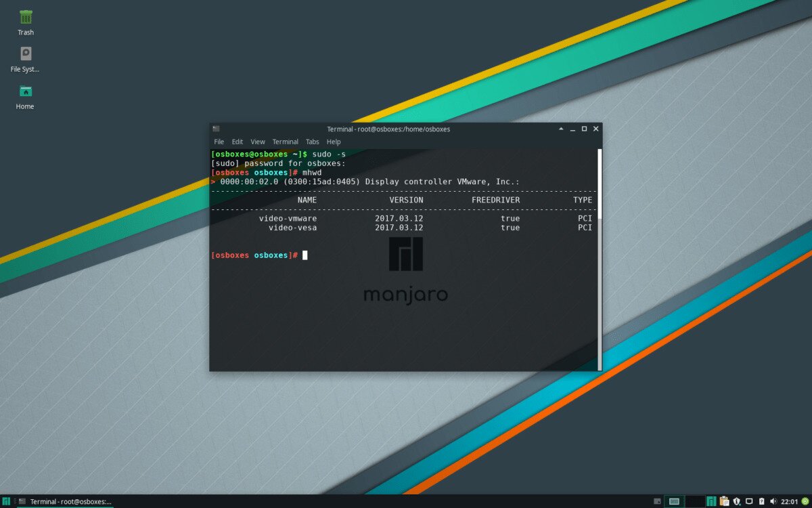Open the volume speaker icon in the tray
Viewport: 812px width, 508px height.
click(773, 501)
